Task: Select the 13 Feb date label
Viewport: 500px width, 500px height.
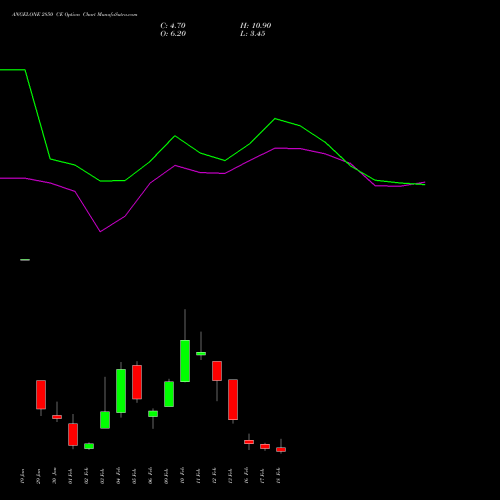Action: (230, 476)
